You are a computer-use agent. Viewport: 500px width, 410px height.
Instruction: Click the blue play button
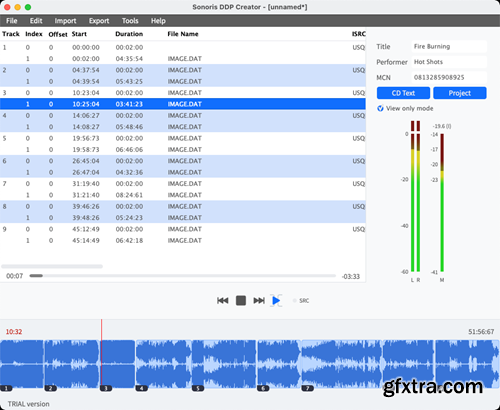pos(276,301)
